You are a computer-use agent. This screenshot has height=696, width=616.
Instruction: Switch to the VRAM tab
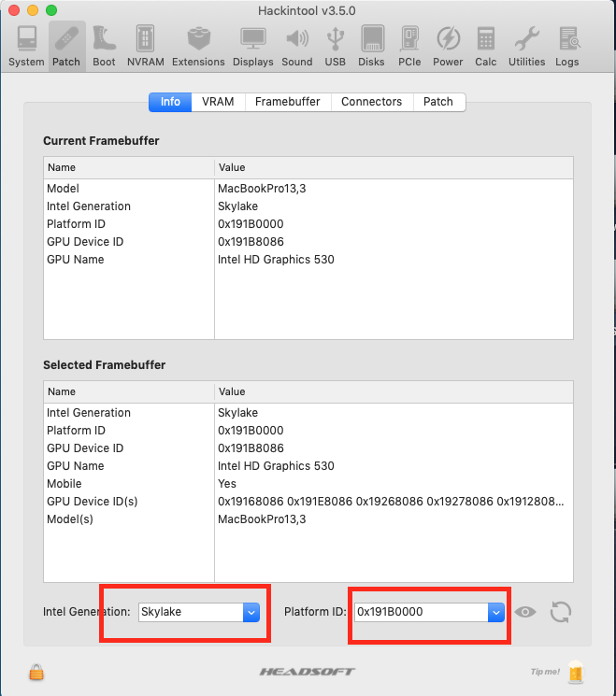coord(218,102)
